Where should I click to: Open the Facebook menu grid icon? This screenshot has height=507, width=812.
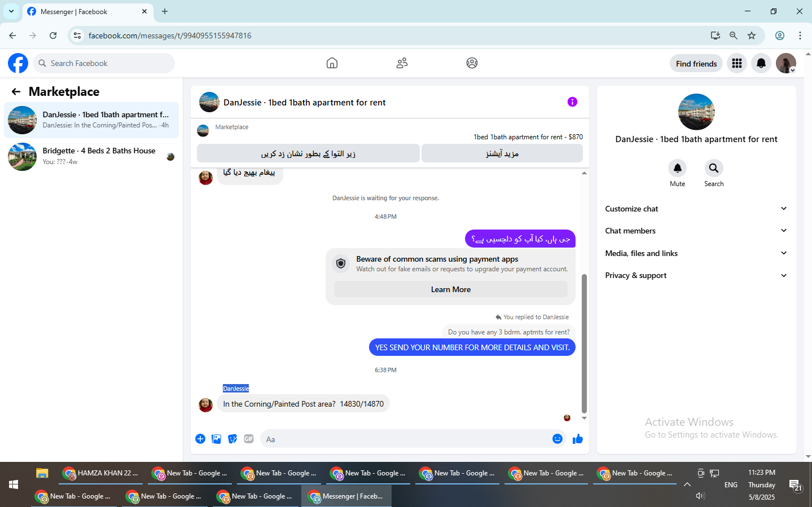(x=737, y=63)
